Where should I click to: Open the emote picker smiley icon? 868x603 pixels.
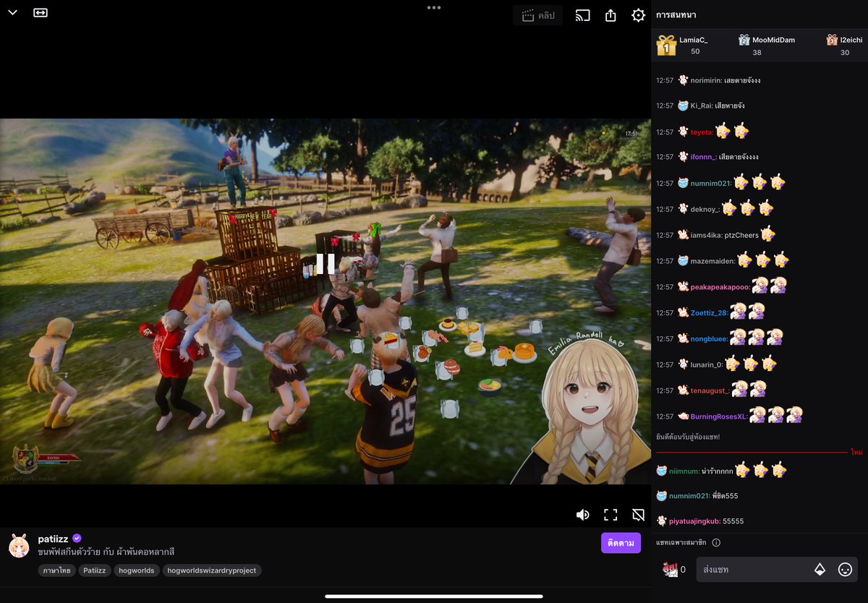(x=845, y=570)
